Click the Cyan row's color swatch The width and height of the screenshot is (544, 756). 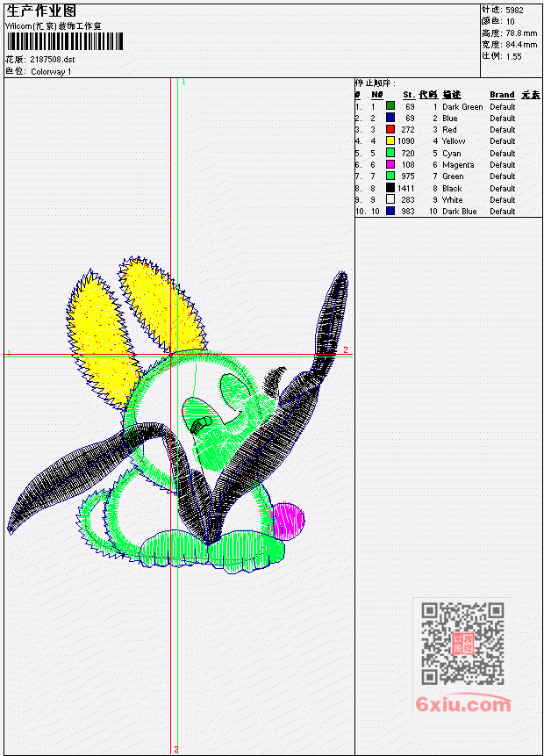click(390, 153)
